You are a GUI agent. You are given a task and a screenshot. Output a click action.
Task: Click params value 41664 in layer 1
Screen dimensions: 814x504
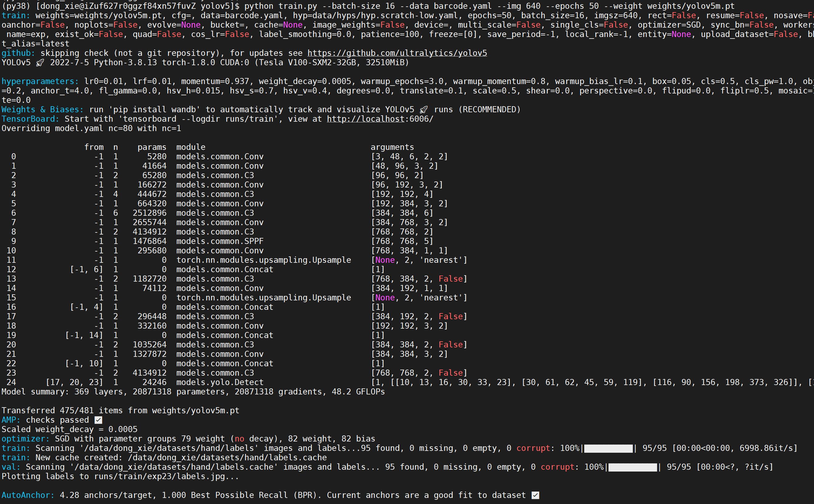point(154,166)
